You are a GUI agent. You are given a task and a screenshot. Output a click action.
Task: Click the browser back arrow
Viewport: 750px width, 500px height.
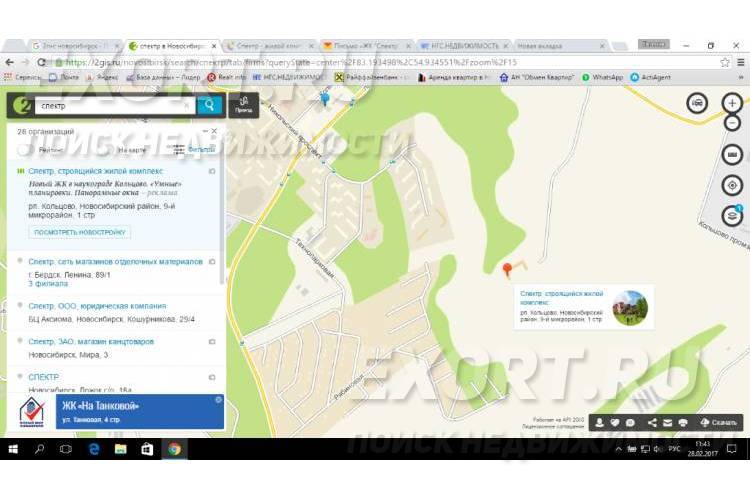10,63
